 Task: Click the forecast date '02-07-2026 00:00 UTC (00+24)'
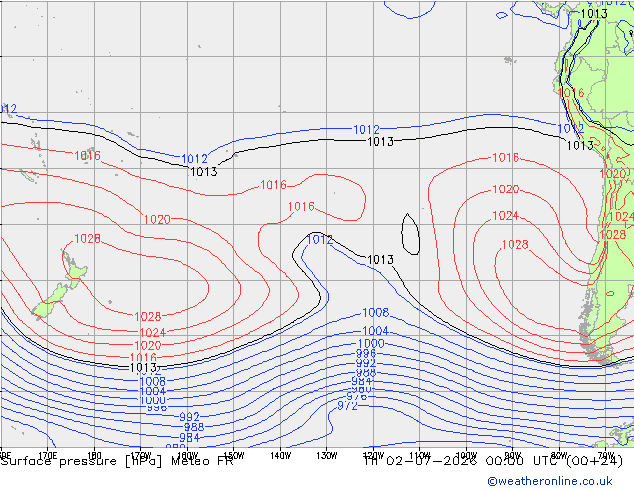tap(504, 461)
